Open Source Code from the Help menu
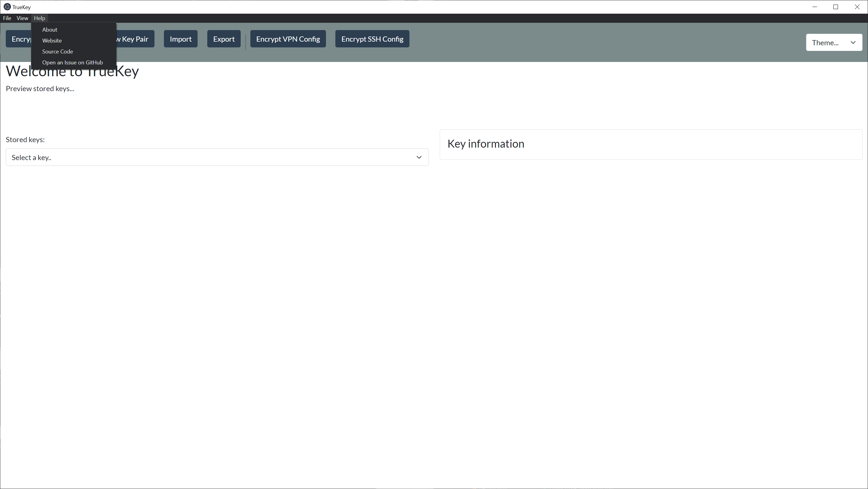 coord(57,51)
